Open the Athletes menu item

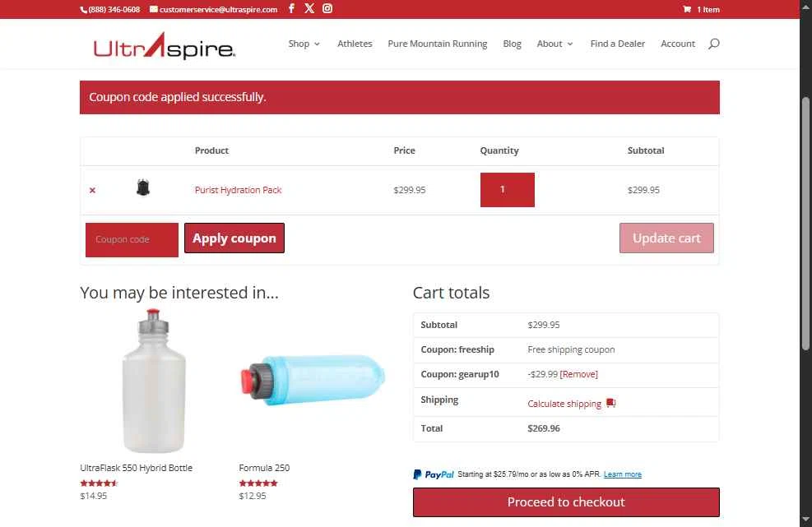coord(355,44)
